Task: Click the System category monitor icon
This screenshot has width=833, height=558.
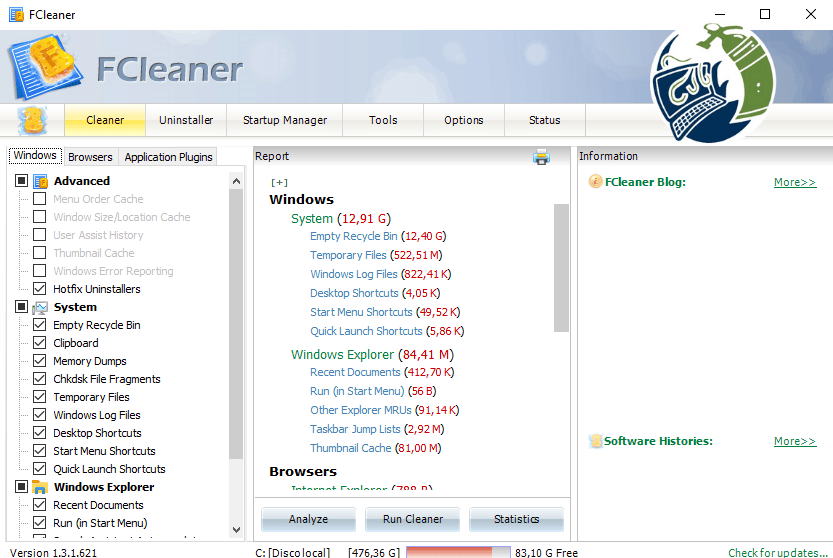Action: (40, 308)
